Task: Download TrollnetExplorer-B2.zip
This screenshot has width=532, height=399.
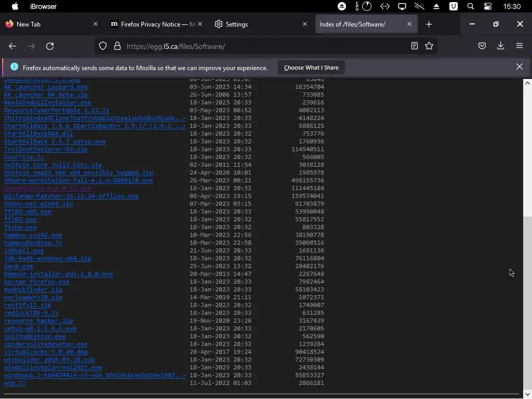Action: click(46, 149)
